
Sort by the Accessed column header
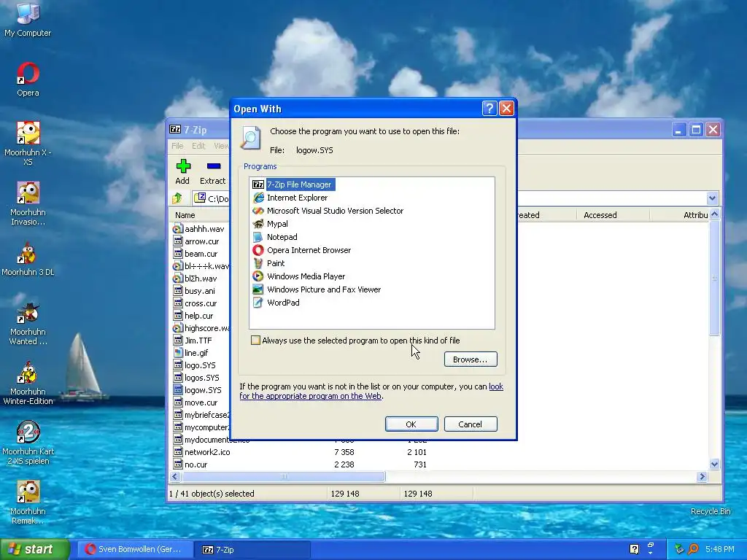tap(613, 215)
